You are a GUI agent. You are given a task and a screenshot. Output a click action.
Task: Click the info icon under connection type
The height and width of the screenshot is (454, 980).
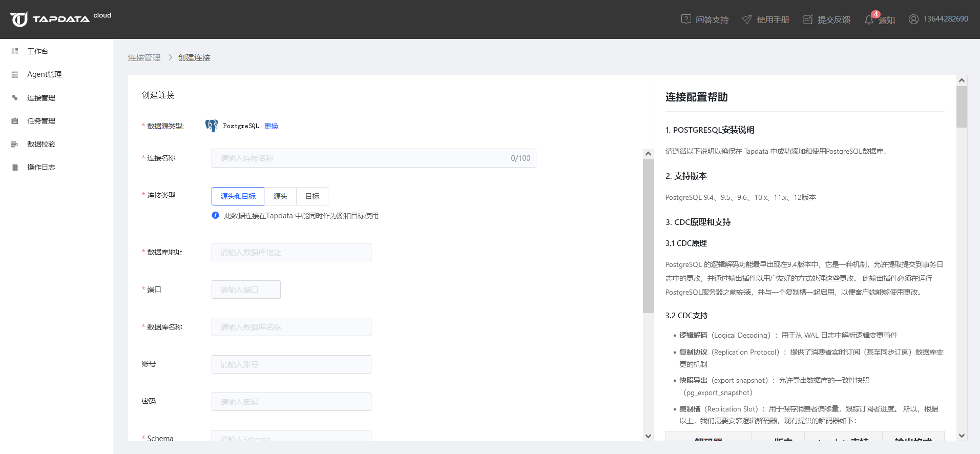216,216
